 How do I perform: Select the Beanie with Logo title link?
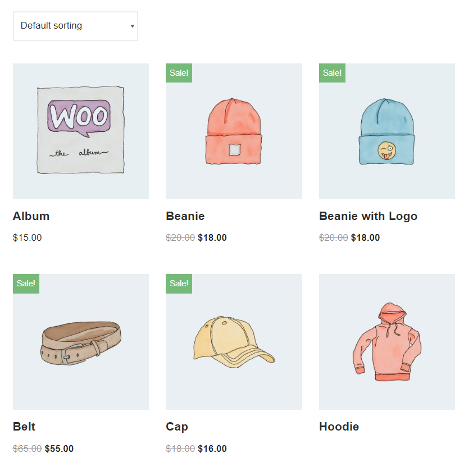click(x=368, y=216)
